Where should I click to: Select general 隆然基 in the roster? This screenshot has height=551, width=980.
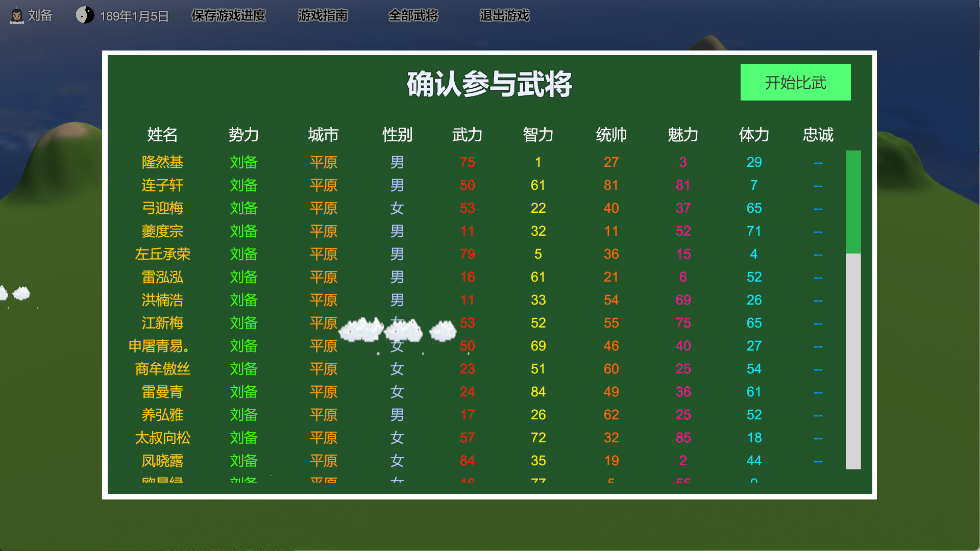point(161,162)
